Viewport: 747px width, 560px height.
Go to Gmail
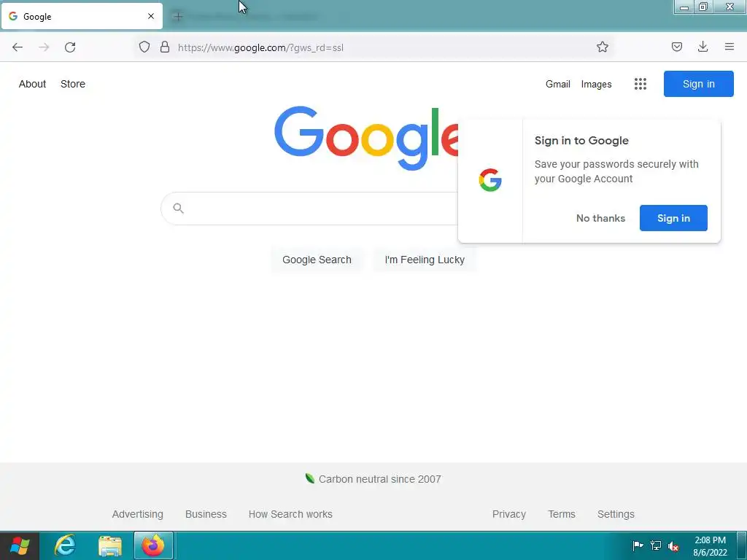(x=558, y=85)
